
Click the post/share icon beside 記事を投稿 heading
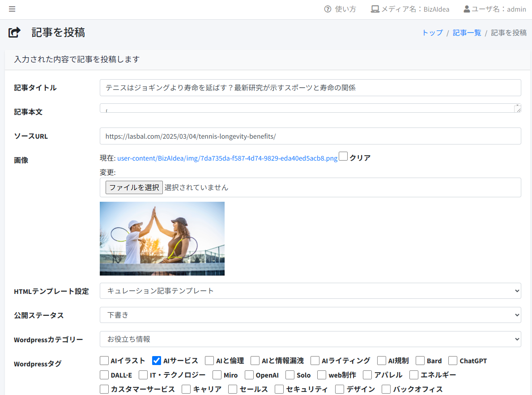pyautogui.click(x=14, y=32)
